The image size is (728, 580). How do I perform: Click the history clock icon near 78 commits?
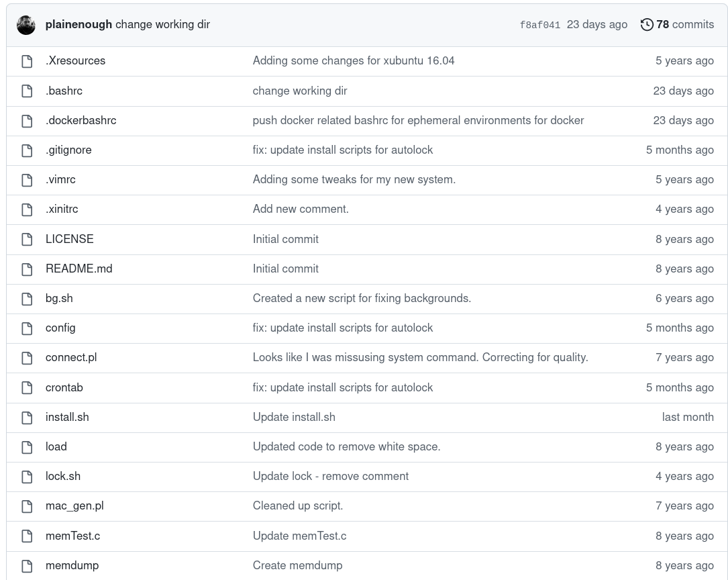(646, 24)
